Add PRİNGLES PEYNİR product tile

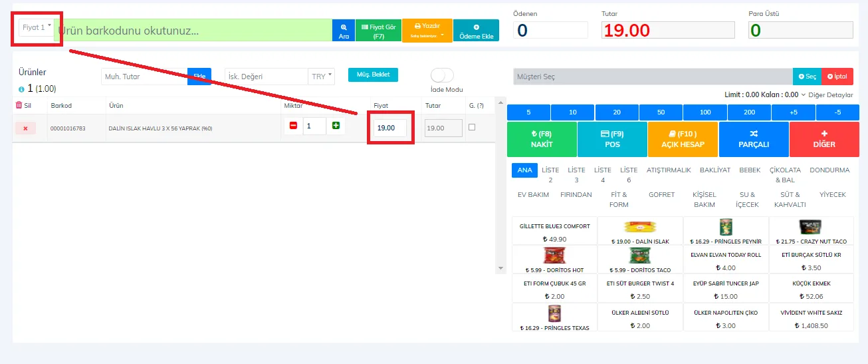pos(726,232)
